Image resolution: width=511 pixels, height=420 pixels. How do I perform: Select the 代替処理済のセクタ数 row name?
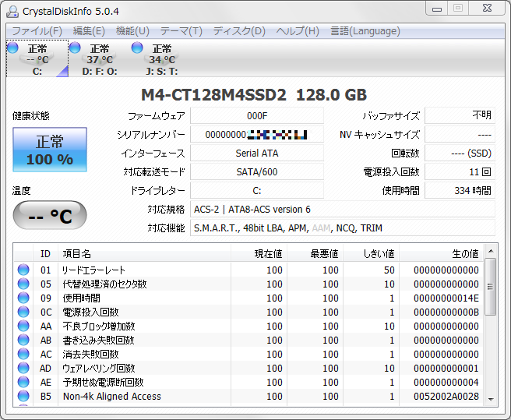[104, 284]
